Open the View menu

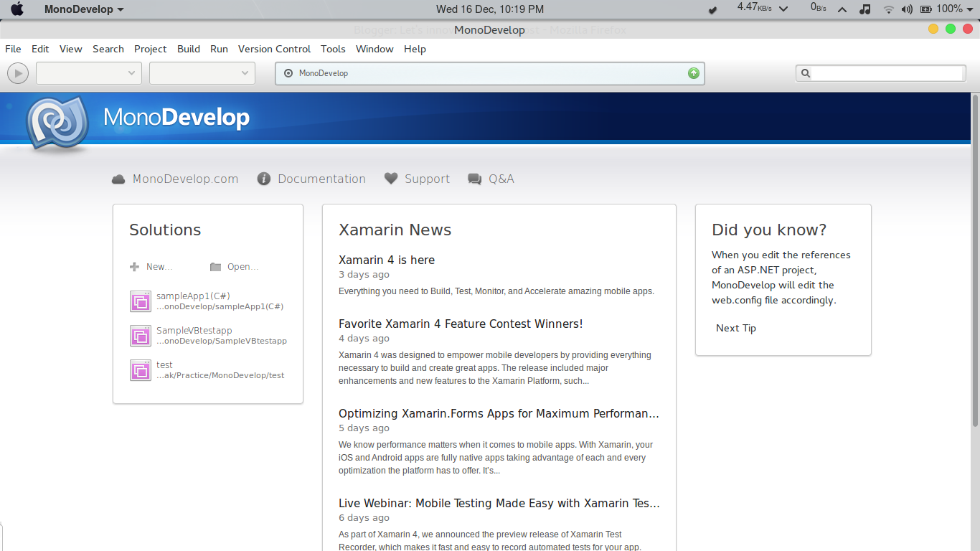pos(71,49)
